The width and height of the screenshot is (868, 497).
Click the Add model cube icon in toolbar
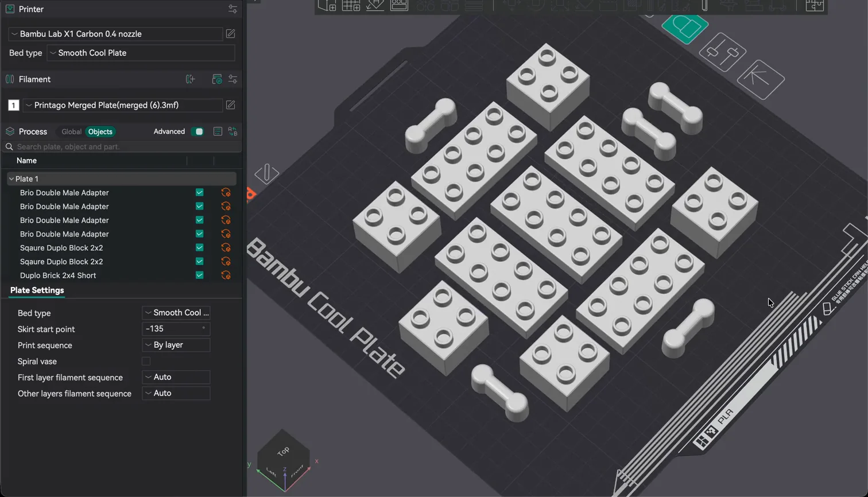coord(327,5)
